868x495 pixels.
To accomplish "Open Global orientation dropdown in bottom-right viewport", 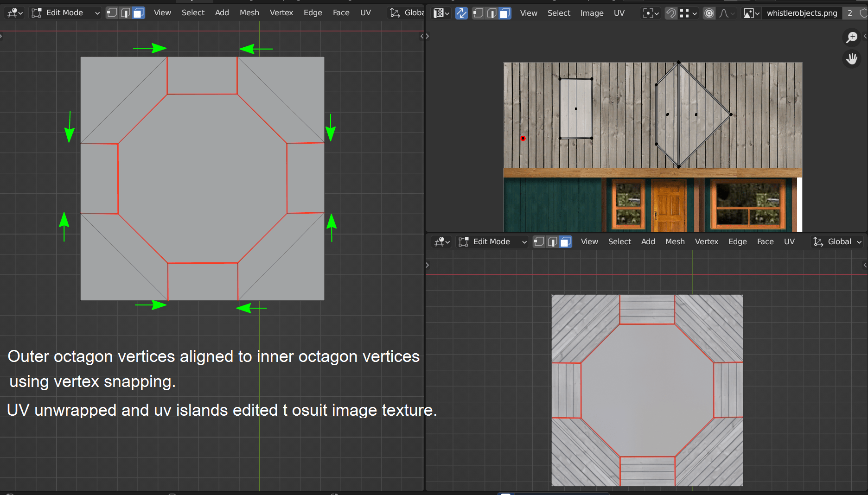I will click(837, 242).
